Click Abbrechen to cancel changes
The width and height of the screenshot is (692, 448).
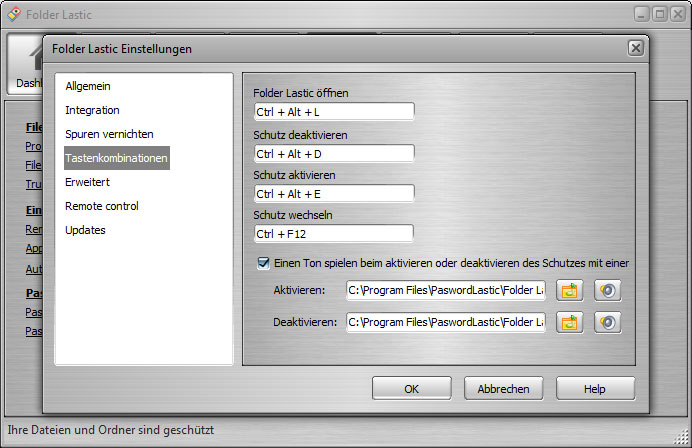click(503, 388)
